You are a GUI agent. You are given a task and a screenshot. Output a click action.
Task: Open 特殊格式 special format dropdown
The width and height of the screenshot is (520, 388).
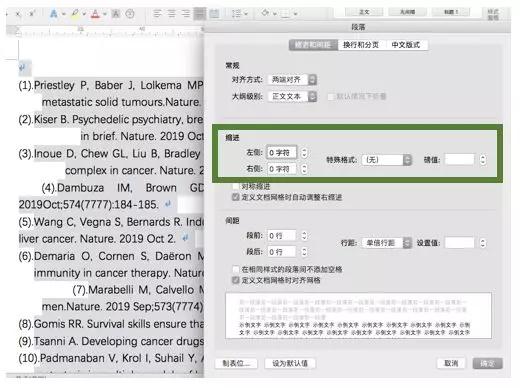click(387, 160)
